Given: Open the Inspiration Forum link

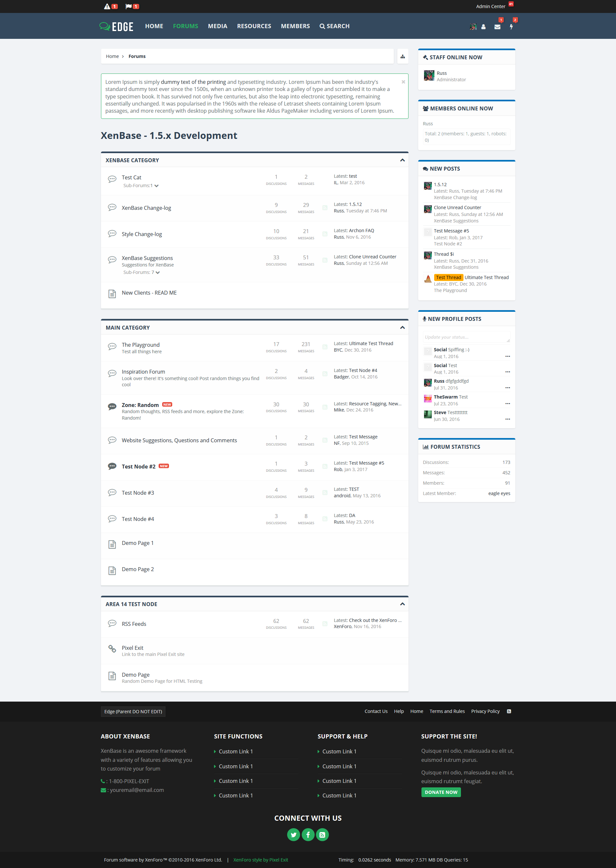Looking at the screenshot, I should [143, 372].
